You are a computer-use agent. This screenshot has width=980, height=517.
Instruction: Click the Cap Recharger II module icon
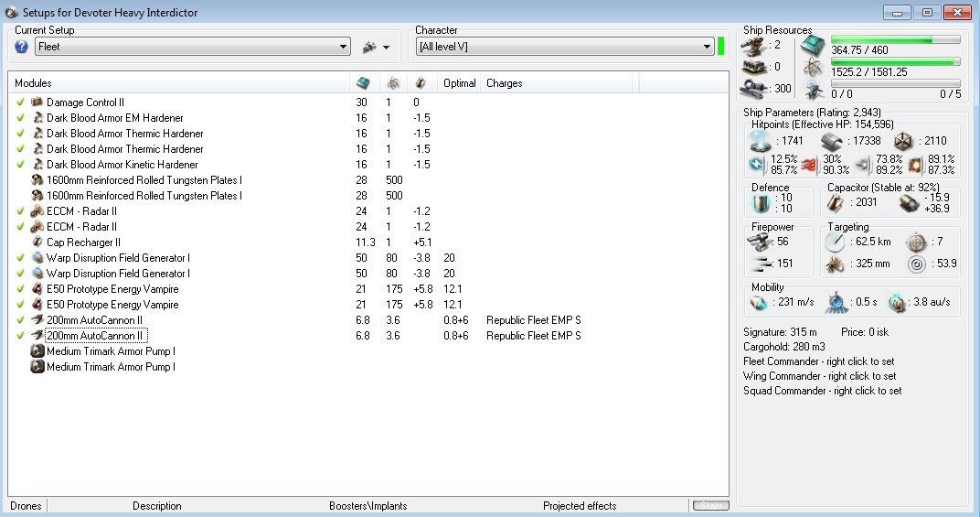coord(37,242)
